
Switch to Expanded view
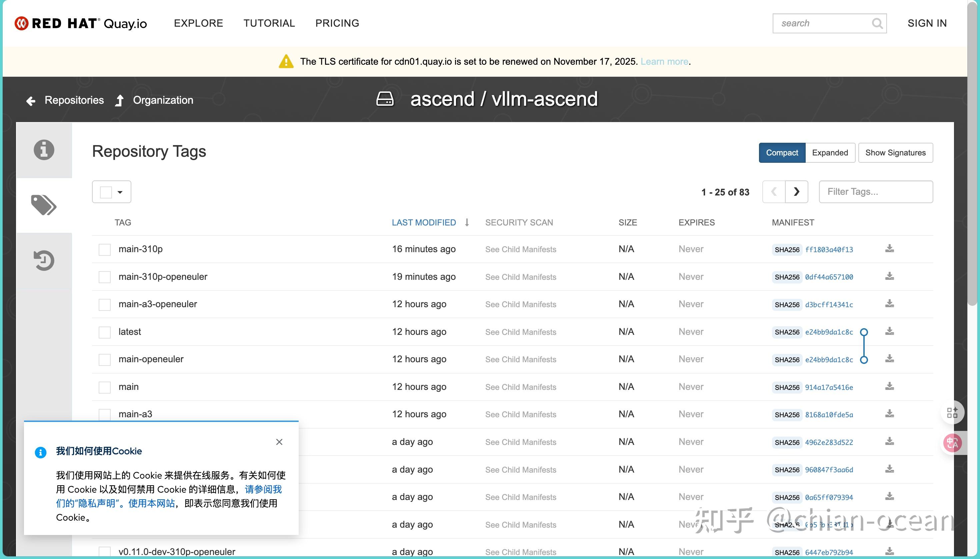coord(829,152)
